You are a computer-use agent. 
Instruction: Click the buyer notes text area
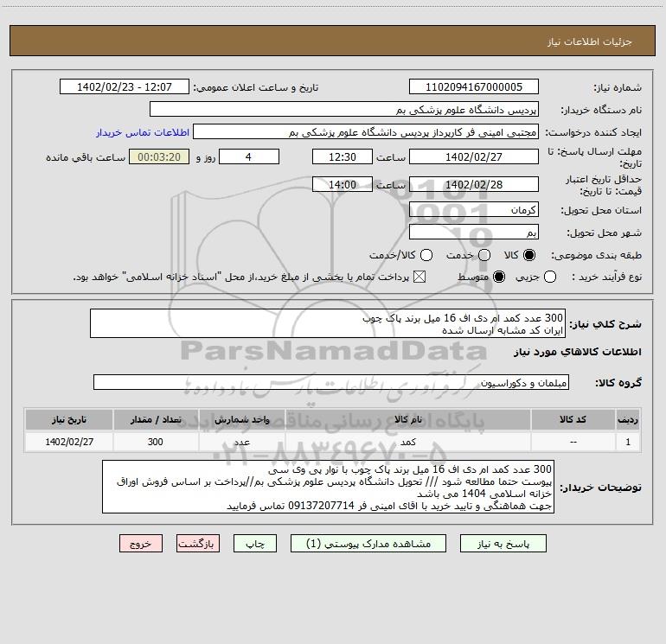[329, 487]
